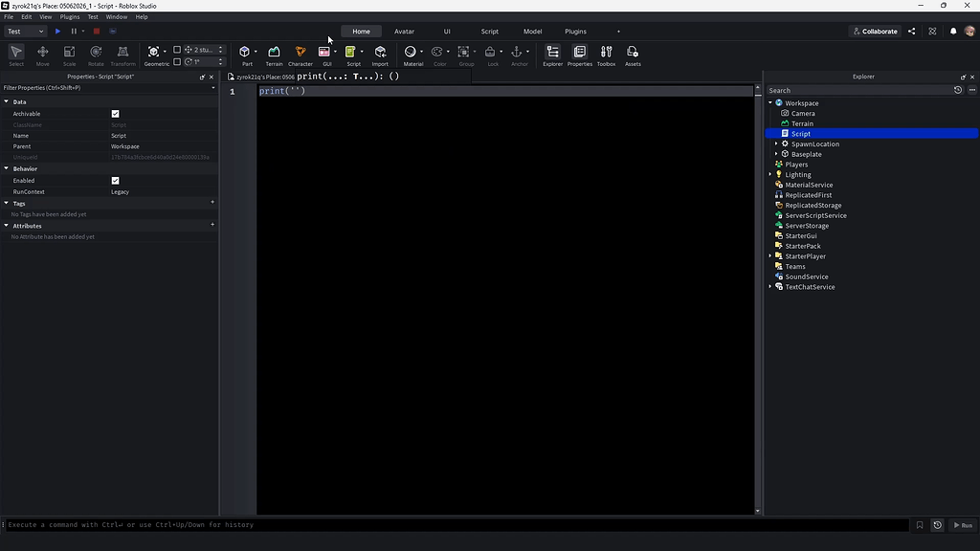Expand the TextChatService node
This screenshot has width=980, height=551.
tap(770, 287)
